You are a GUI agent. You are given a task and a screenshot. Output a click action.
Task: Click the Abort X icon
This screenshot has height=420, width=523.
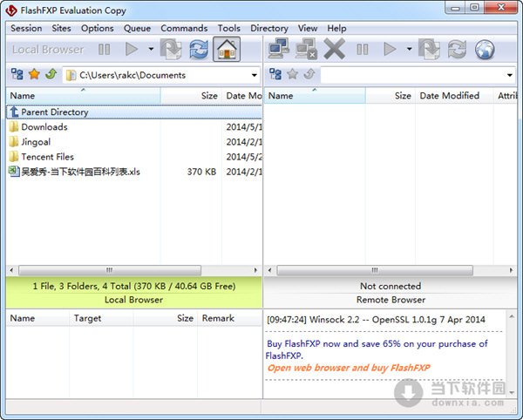[x=334, y=50]
